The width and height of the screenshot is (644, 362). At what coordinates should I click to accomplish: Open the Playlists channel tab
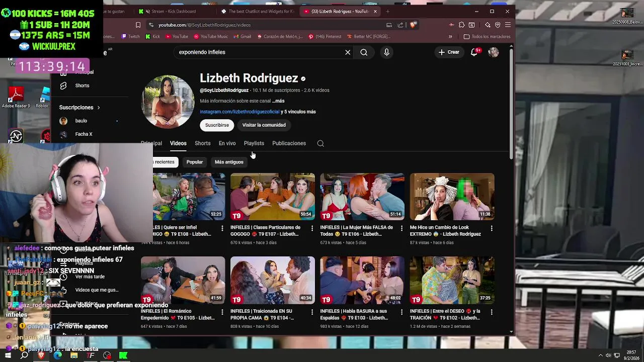[254, 143]
